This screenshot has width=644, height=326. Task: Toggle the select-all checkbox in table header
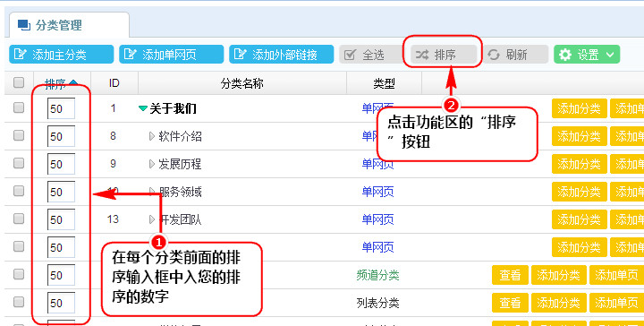tap(19, 82)
